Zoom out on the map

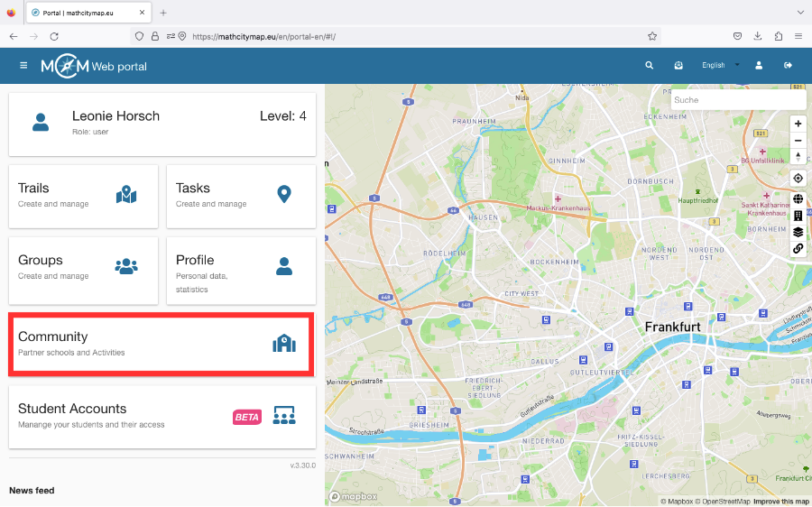(x=798, y=140)
